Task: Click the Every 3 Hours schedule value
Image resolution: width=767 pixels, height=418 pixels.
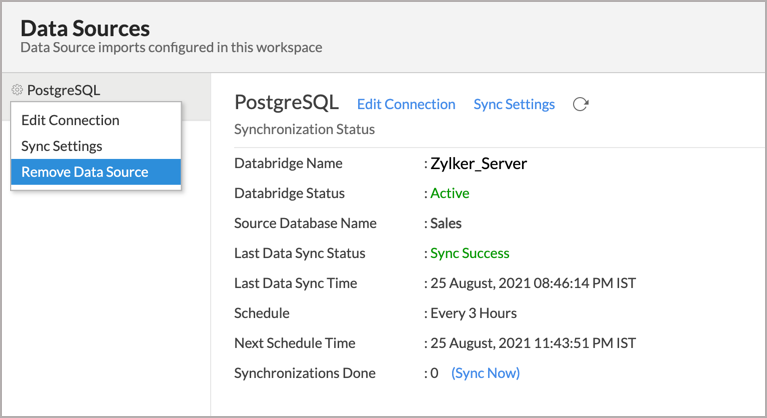Action: click(473, 313)
